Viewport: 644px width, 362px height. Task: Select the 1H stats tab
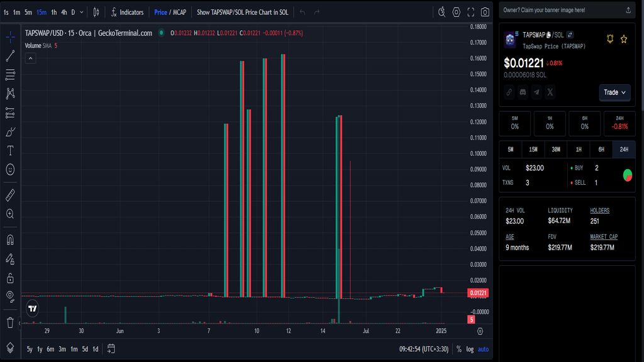(578, 150)
